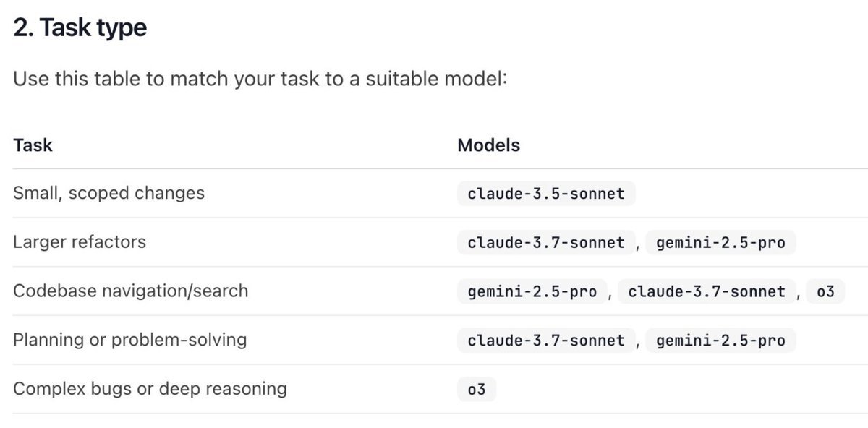This screenshot has width=868, height=428.
Task: Select the "Larger refactors" task cell
Action: pos(80,241)
